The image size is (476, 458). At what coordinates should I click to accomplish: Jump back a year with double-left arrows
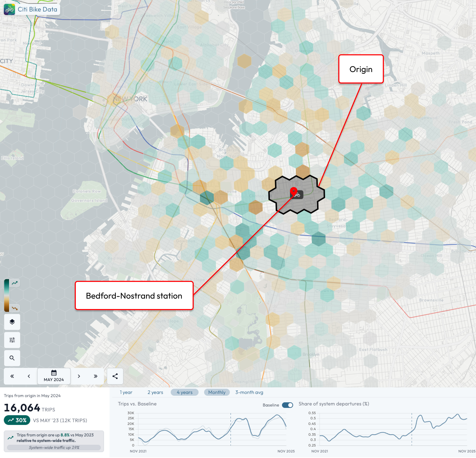click(12, 376)
